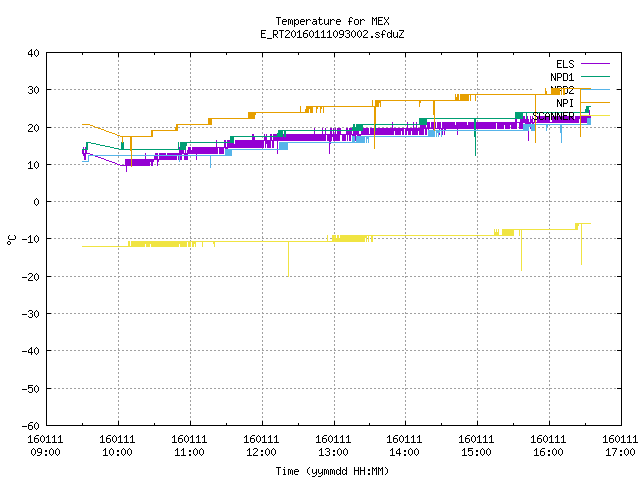640x480 pixels.
Task: Click the NPI legend label
Action: tap(565, 103)
